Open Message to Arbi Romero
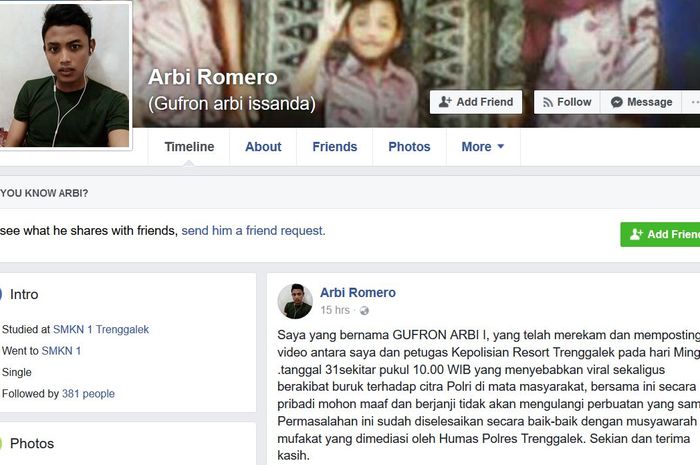 tap(641, 102)
